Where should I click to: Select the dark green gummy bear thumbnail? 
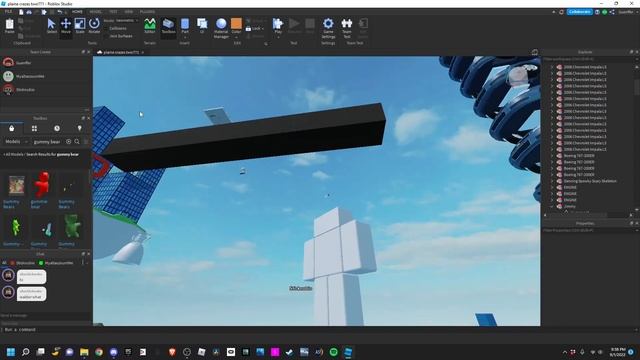pyautogui.click(x=72, y=226)
